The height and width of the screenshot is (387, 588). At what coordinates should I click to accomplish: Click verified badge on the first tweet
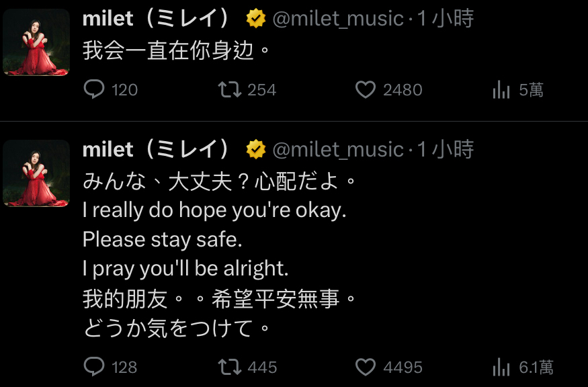tap(256, 19)
